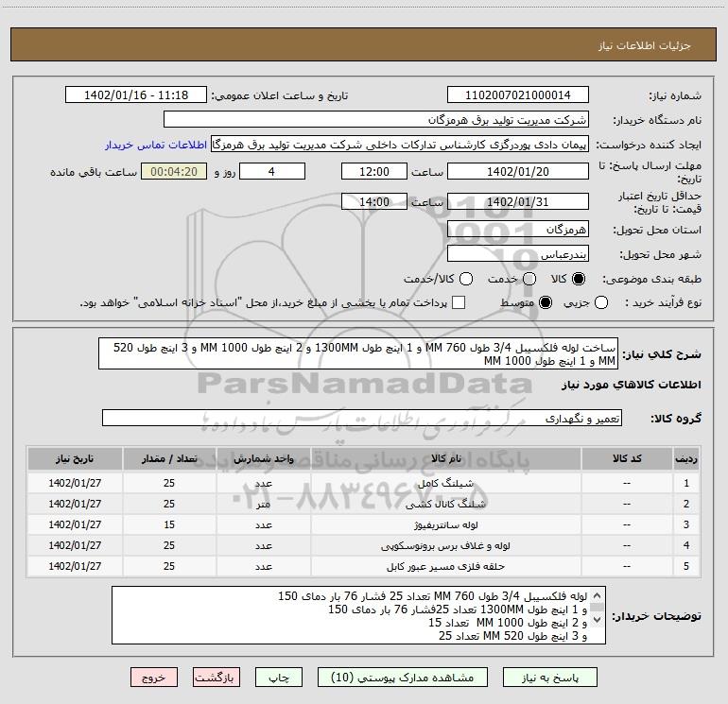Select the متوسط purchase type radio

[x=546, y=302]
